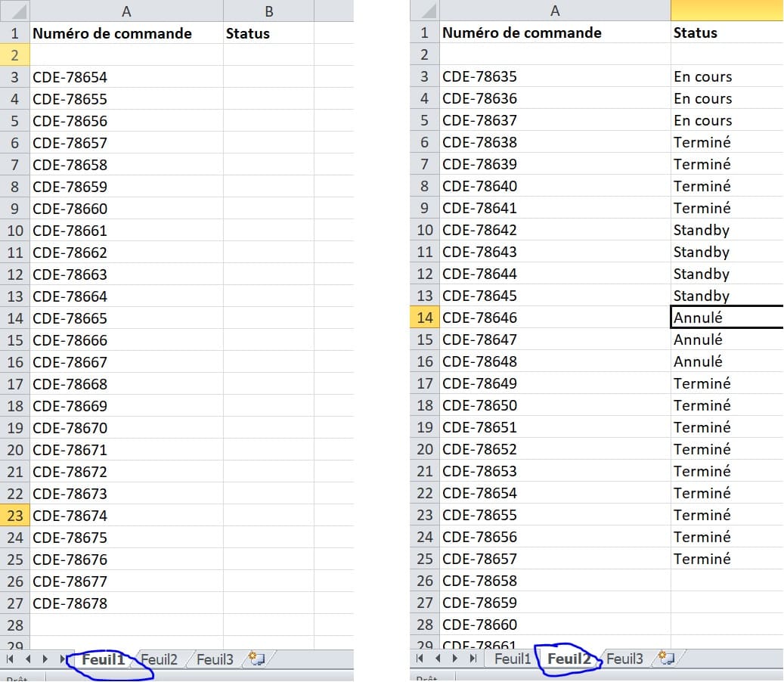Open Feuil2 tab in right window

tap(569, 659)
